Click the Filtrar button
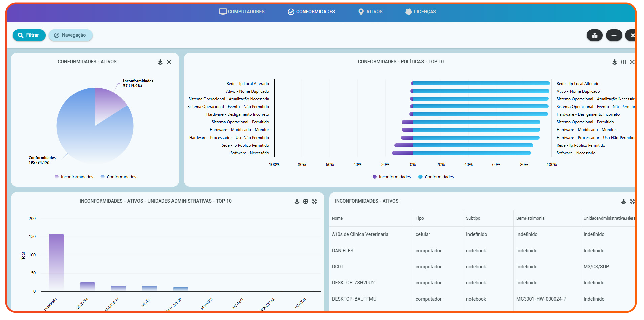This screenshot has width=644, height=320. pyautogui.click(x=29, y=35)
